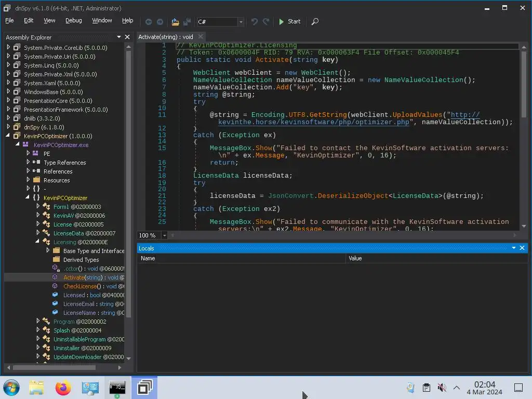532x399 pixels.
Task: Click the Derived Types folder icon
Action: pyautogui.click(x=56, y=259)
